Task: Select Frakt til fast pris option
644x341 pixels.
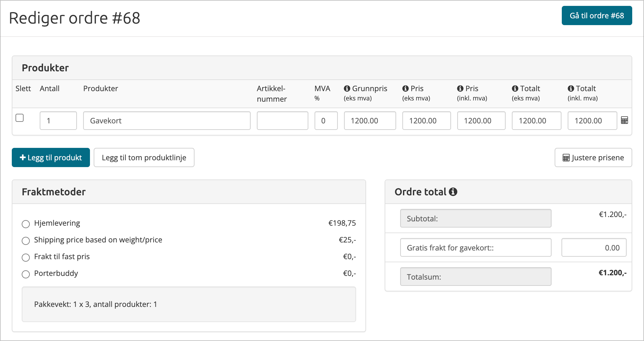Action: pyautogui.click(x=26, y=257)
